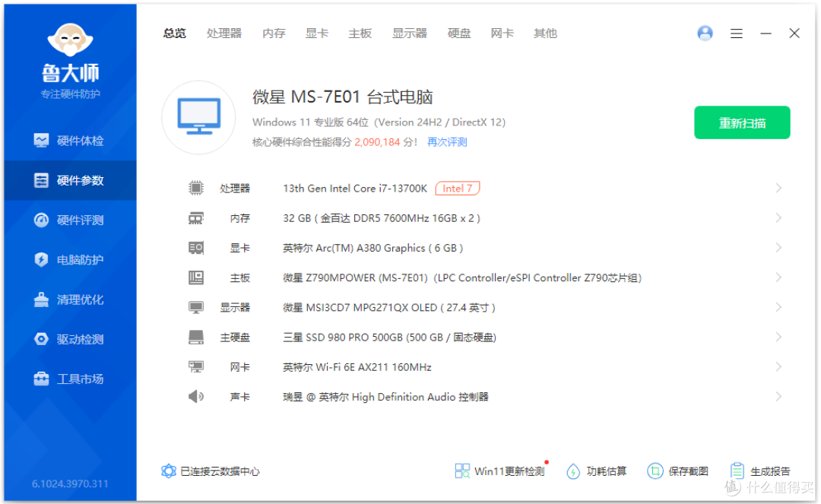Click the score 2,090,184

377,142
